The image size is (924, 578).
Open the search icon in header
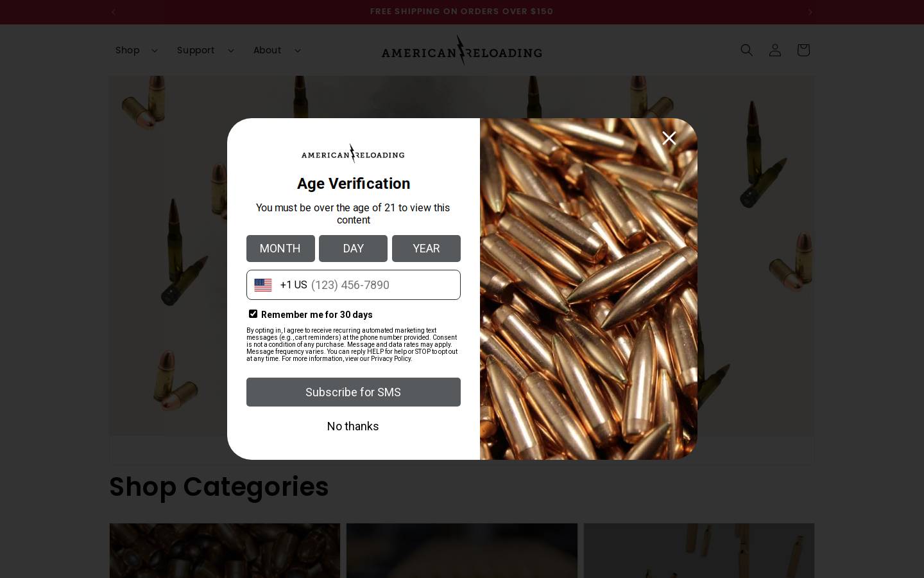click(x=746, y=50)
